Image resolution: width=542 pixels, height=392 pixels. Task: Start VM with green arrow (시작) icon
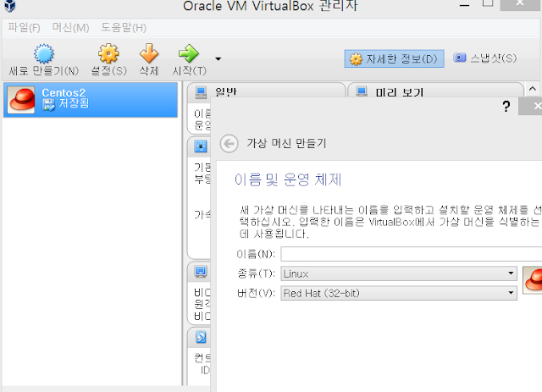coord(189,53)
